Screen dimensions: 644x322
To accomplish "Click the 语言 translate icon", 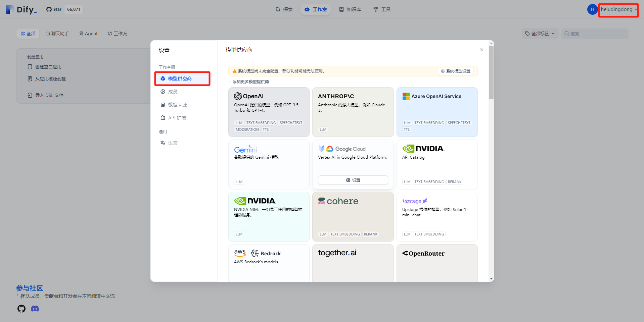I will coord(163,143).
